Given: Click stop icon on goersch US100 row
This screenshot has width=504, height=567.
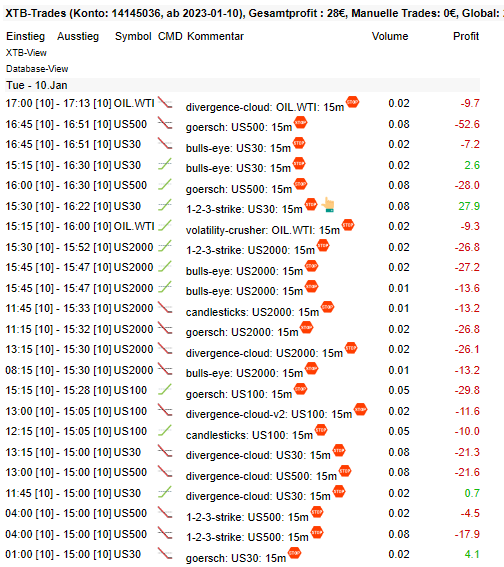Looking at the screenshot, I should pyautogui.click(x=300, y=389).
